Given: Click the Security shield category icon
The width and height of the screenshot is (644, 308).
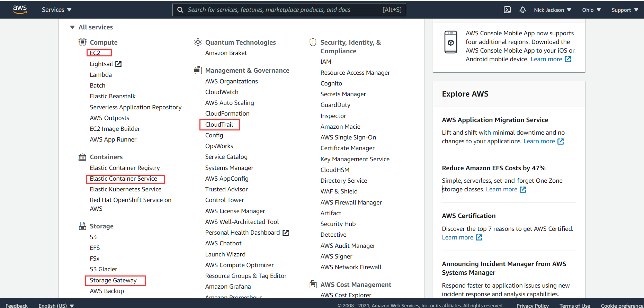Looking at the screenshot, I should coord(313,42).
